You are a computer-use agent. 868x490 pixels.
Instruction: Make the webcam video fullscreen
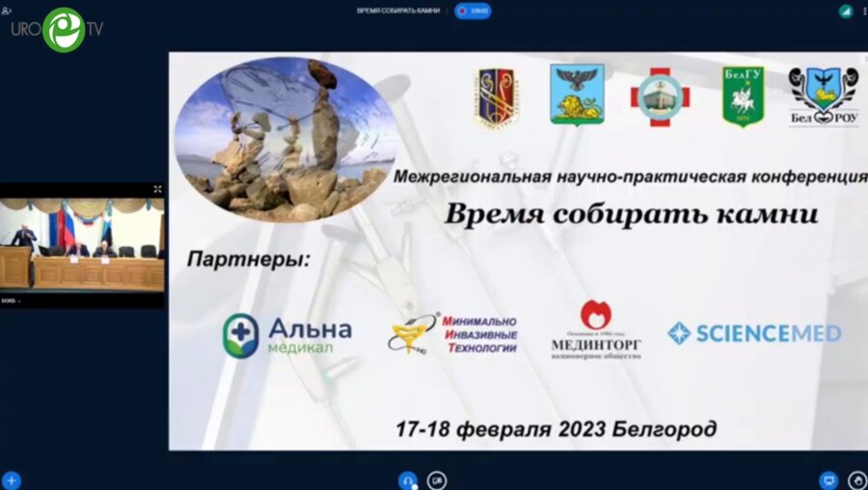[x=158, y=190]
